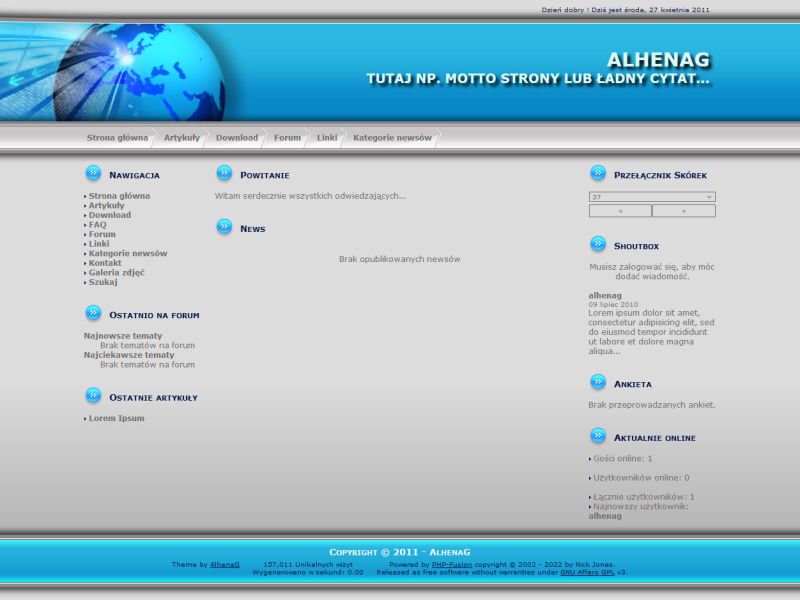Screen dimensions: 800x600
Task: Click the blue icon next to Powitanie
Action: coord(224,173)
